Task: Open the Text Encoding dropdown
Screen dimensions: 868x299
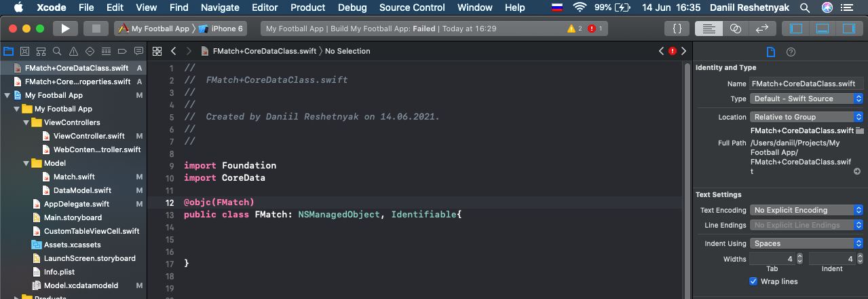Action: (806, 210)
